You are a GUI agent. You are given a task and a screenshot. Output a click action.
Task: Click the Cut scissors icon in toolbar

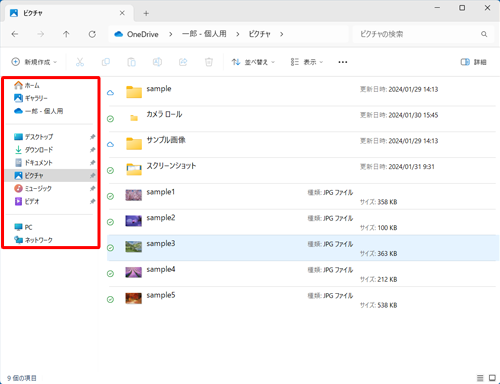click(80, 62)
